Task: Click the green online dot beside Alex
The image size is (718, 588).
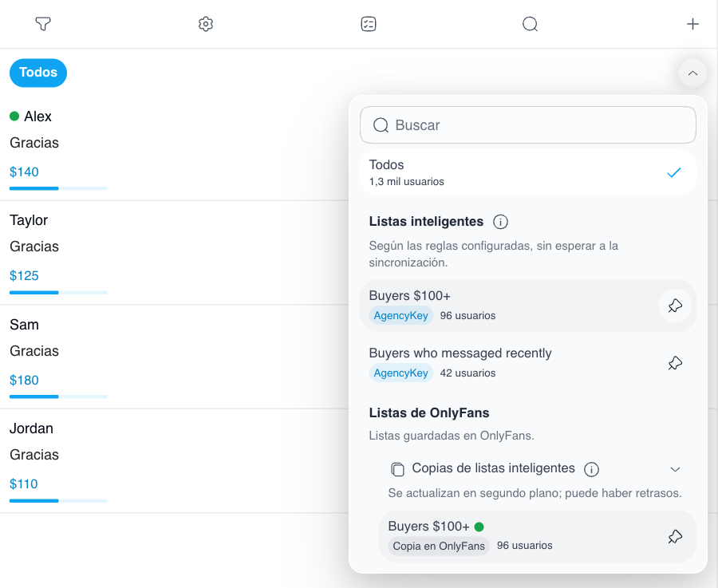Action: (14, 116)
